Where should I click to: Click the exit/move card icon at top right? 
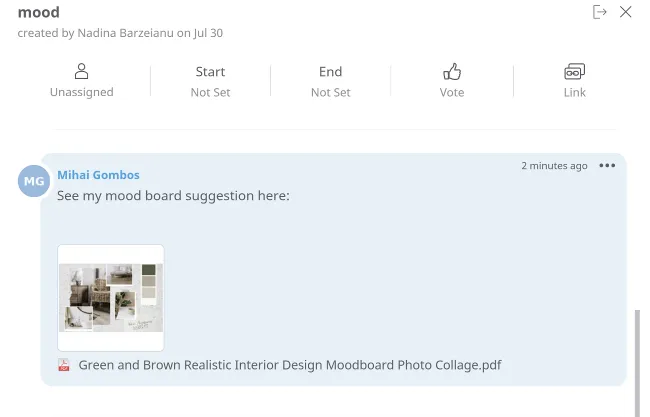click(599, 12)
